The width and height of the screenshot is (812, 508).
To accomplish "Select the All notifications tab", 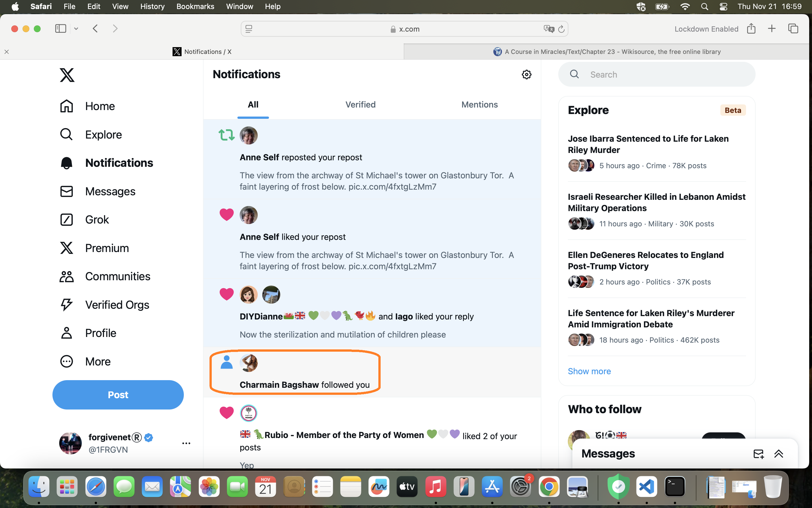I will coord(253,104).
